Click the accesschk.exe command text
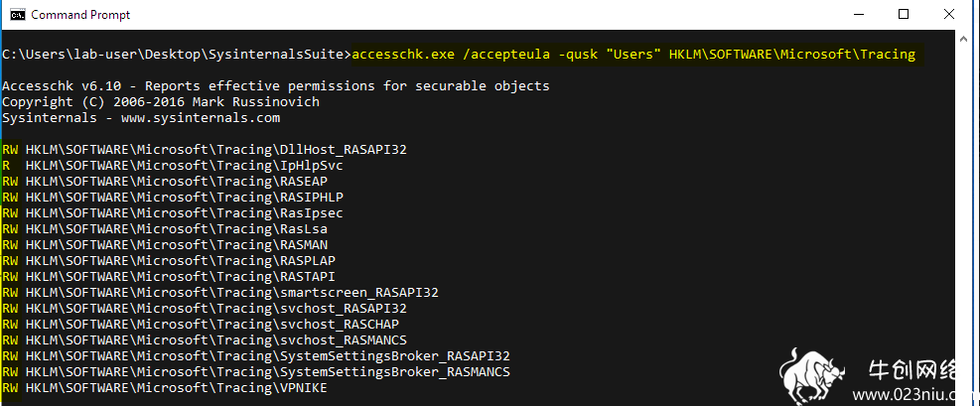This screenshot has width=980, height=406. [x=633, y=55]
